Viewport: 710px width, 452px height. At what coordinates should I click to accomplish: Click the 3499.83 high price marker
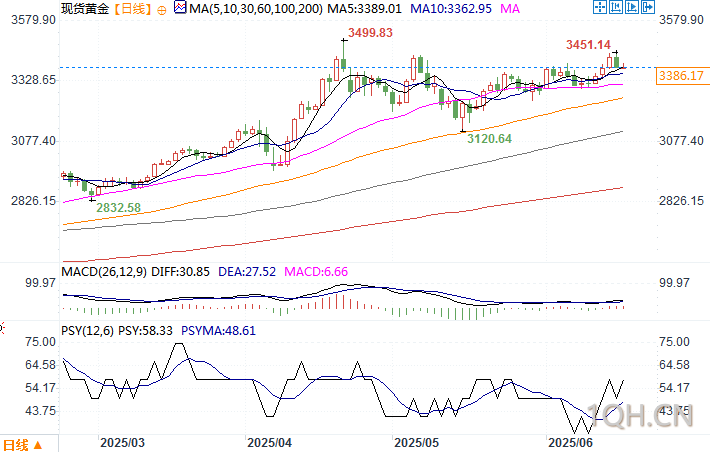[x=370, y=33]
